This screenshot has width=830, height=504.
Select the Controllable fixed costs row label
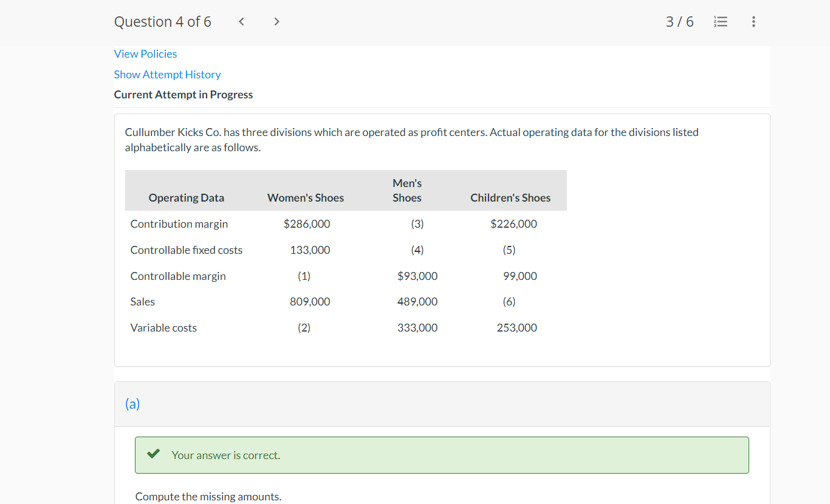[x=187, y=250]
